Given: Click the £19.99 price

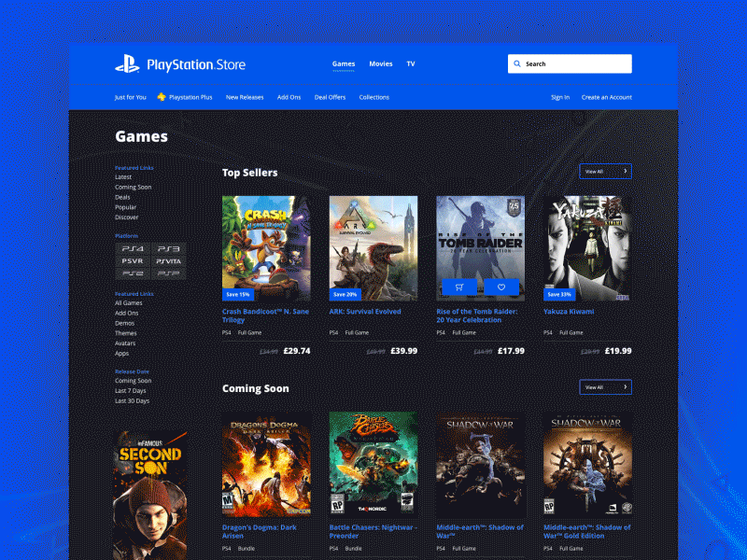Looking at the screenshot, I should click(x=618, y=351).
